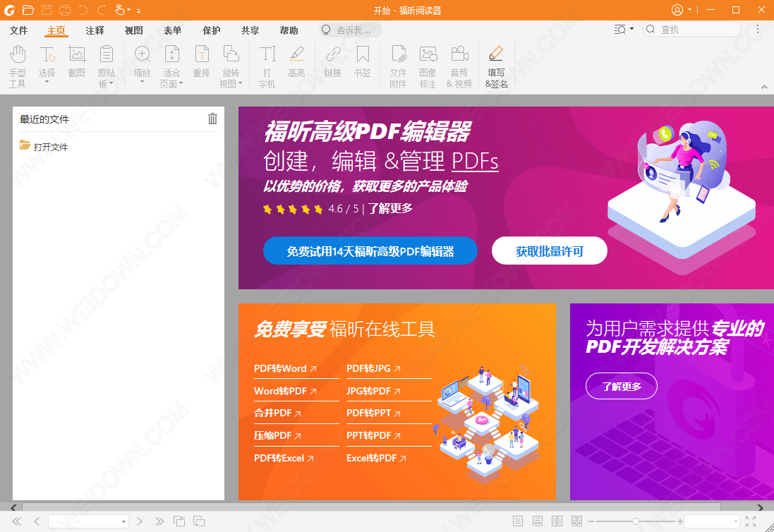
Task: Click the open folder icon in title bar
Action: [28, 10]
